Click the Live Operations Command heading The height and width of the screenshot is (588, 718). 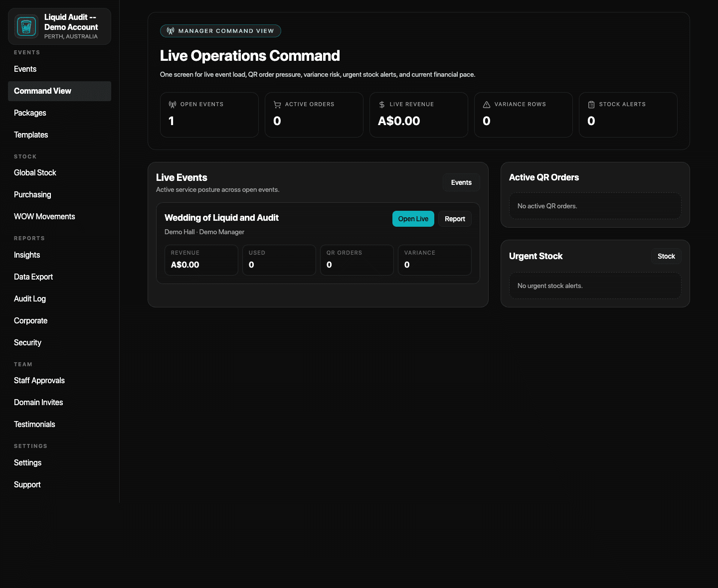pyautogui.click(x=250, y=56)
